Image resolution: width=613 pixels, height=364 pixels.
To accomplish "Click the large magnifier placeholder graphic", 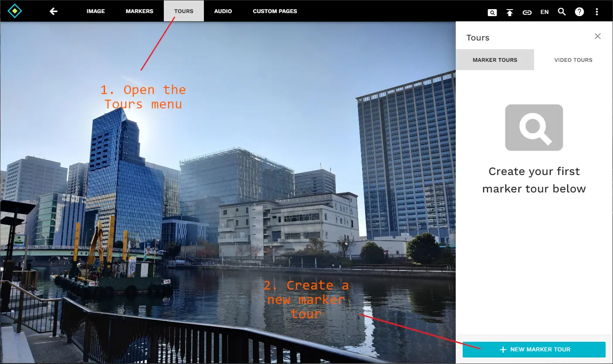I will coord(534,128).
